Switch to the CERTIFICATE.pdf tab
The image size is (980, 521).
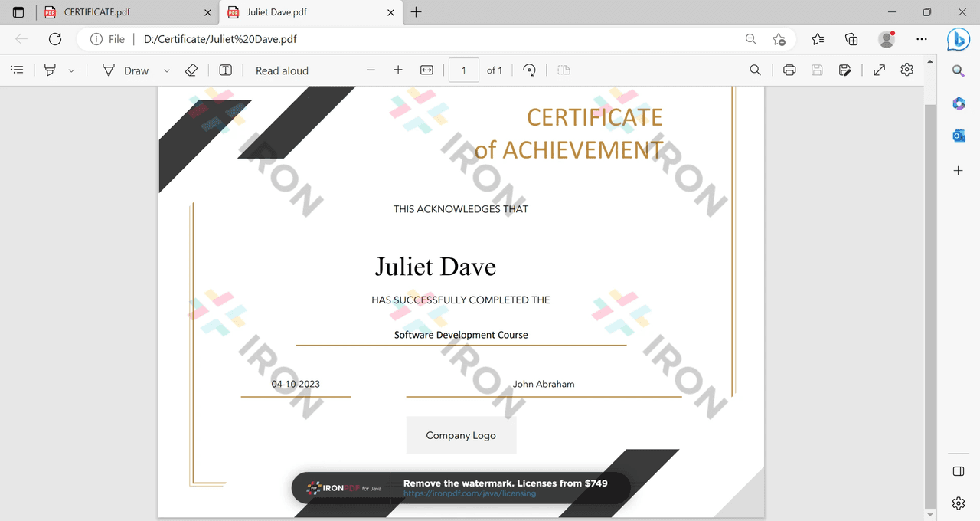point(127,12)
